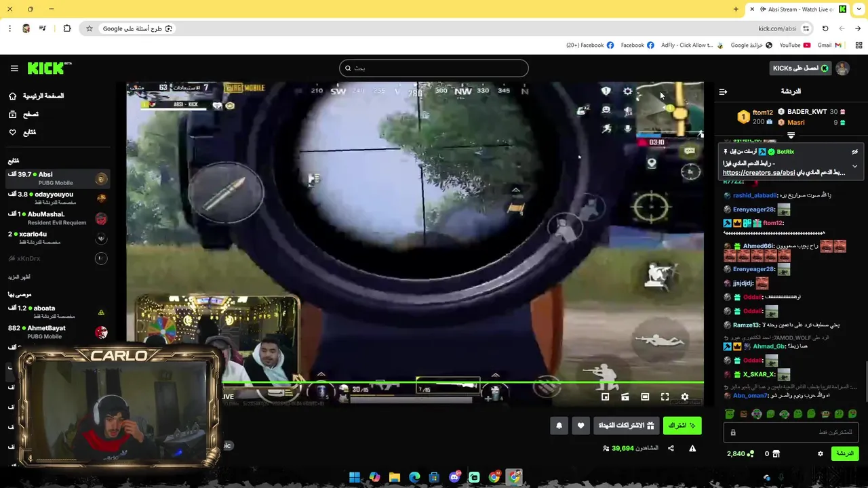Open the recommended aboata channel
Viewport: 868px width, 488px height.
[57, 312]
